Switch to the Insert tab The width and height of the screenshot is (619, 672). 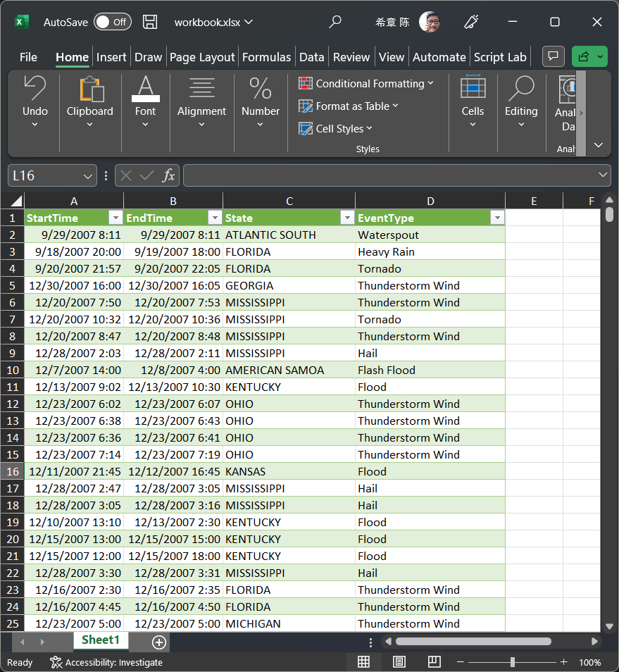(x=111, y=57)
